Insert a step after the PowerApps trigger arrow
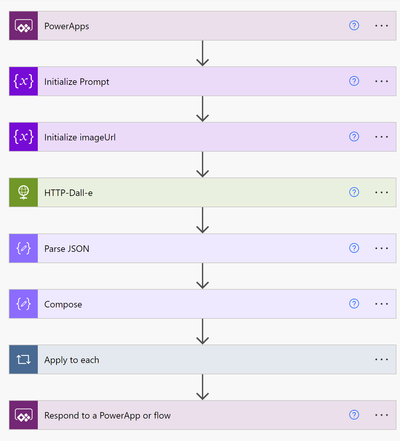Screen dimensions: 400x441 [203, 53]
